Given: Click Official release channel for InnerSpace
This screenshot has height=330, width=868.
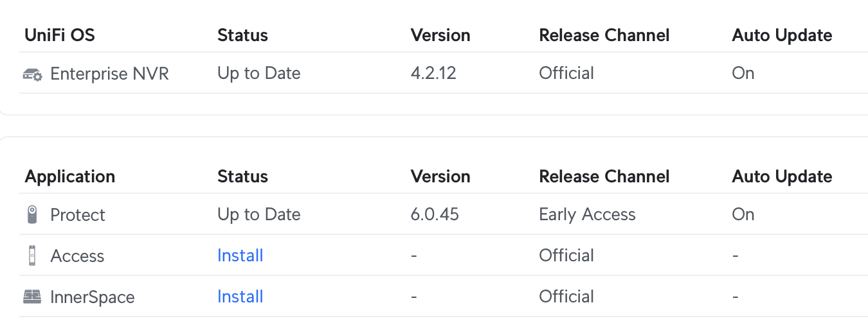Looking at the screenshot, I should (566, 297).
